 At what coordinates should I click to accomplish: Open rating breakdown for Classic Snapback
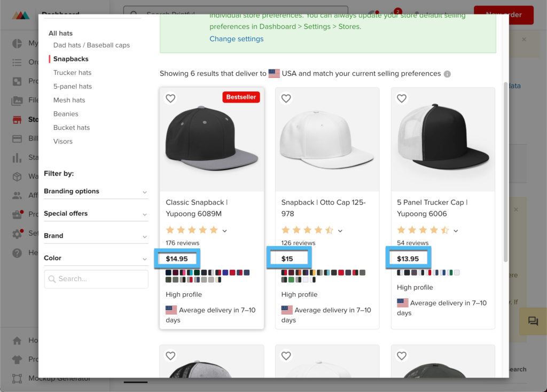tap(225, 231)
